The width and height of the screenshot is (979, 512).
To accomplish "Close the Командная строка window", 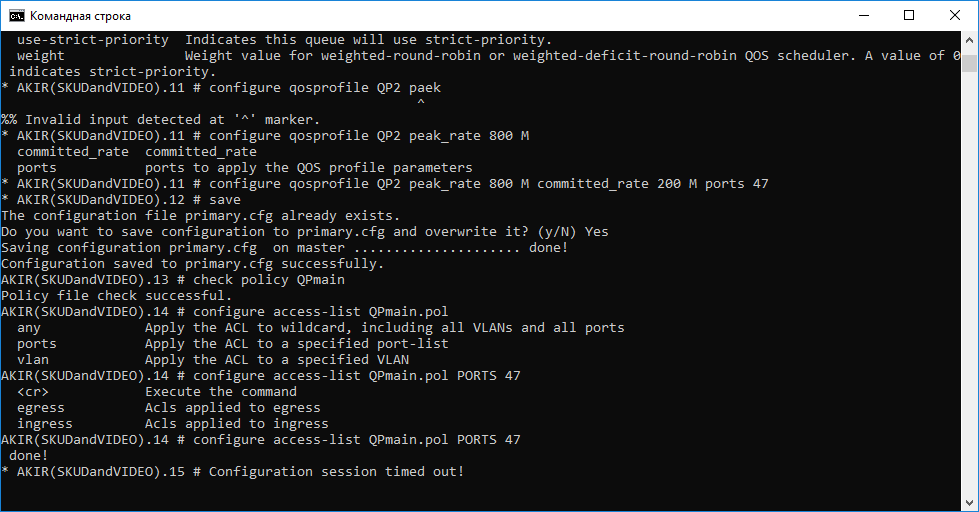I will click(955, 15).
